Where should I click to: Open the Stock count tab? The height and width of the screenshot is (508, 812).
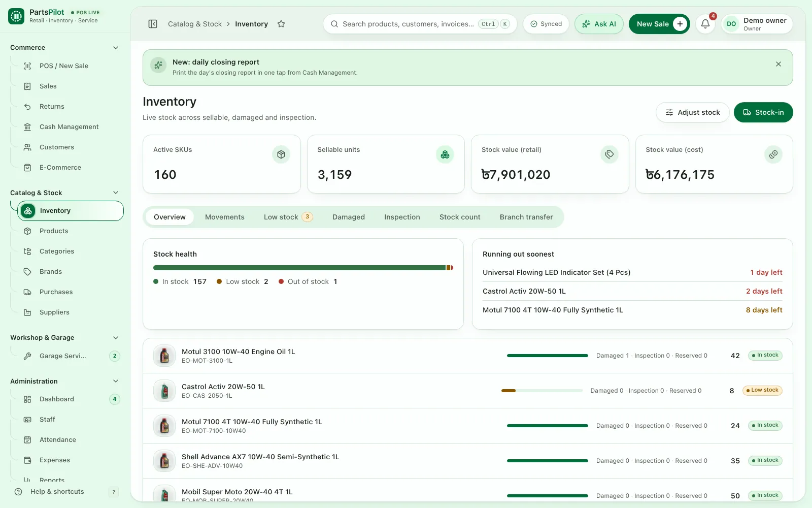point(460,217)
